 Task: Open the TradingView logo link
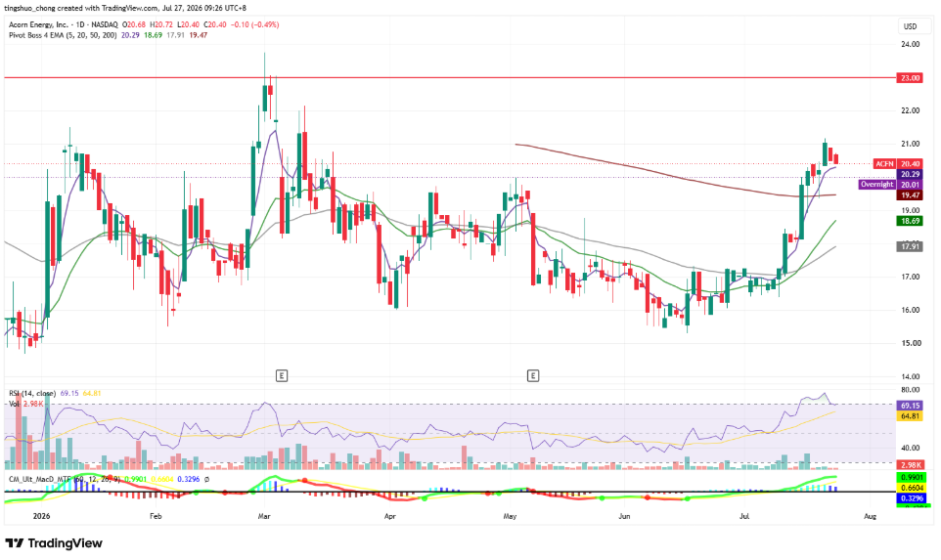point(54,543)
